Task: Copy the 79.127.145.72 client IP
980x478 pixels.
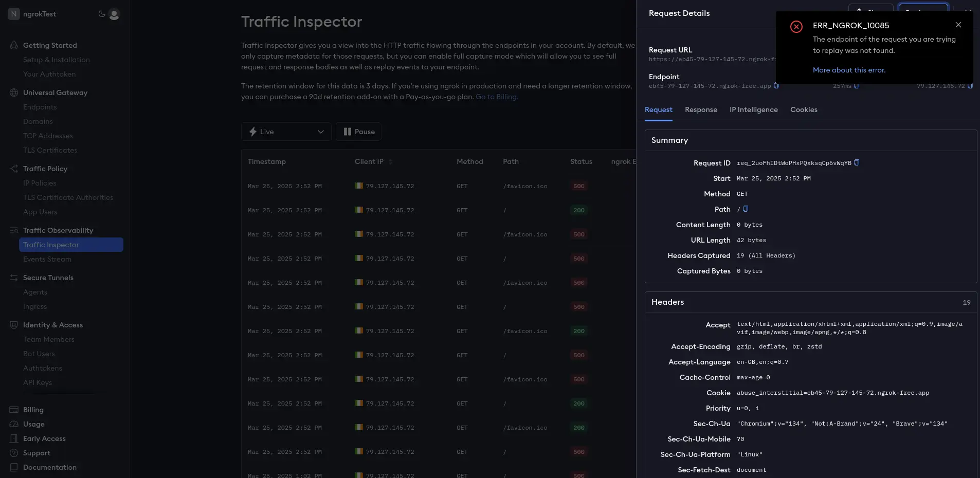Action: click(x=970, y=86)
